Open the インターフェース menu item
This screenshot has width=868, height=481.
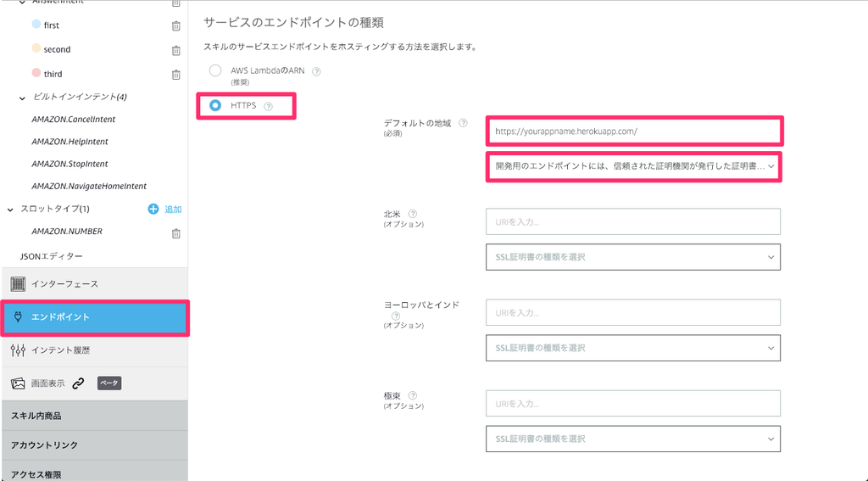click(95, 284)
